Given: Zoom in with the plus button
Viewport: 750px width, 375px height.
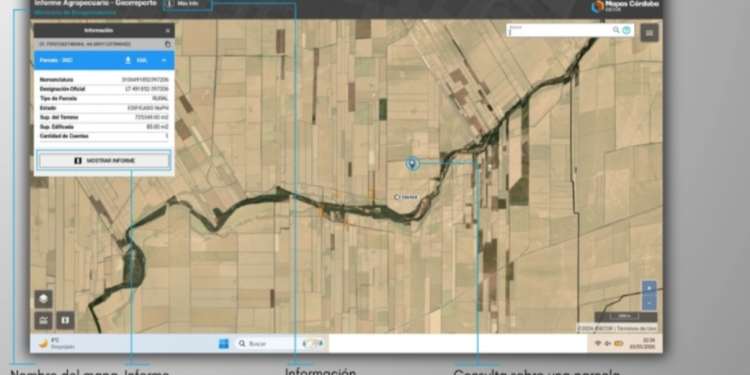Looking at the screenshot, I should click(649, 288).
